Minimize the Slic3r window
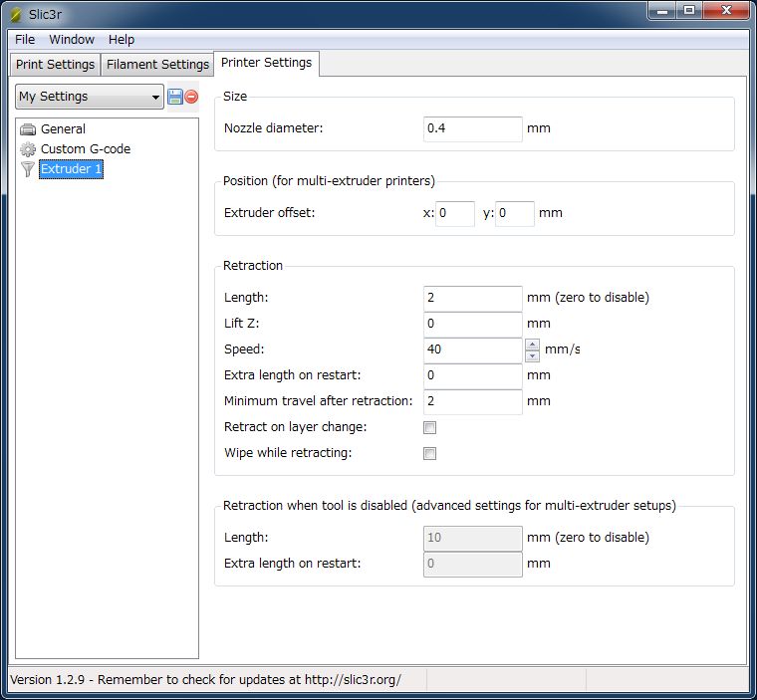The image size is (757, 700). tap(662, 11)
